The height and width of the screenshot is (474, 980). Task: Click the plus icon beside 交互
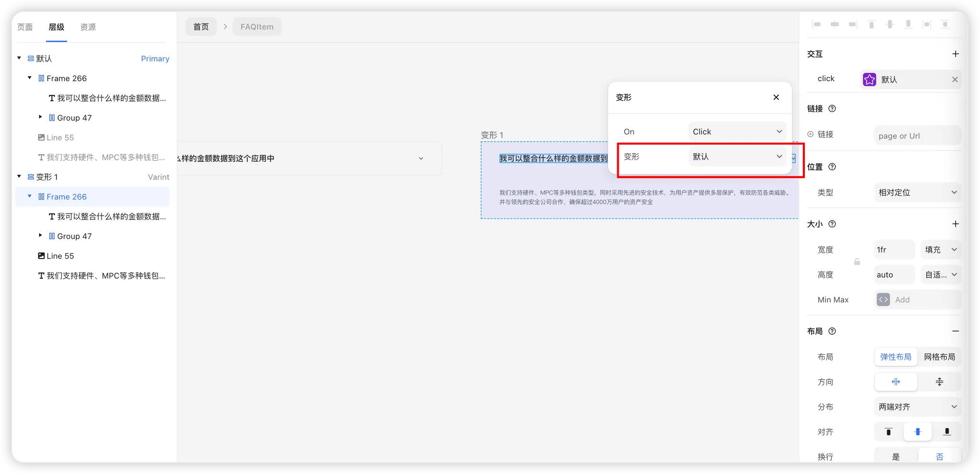coord(955,54)
